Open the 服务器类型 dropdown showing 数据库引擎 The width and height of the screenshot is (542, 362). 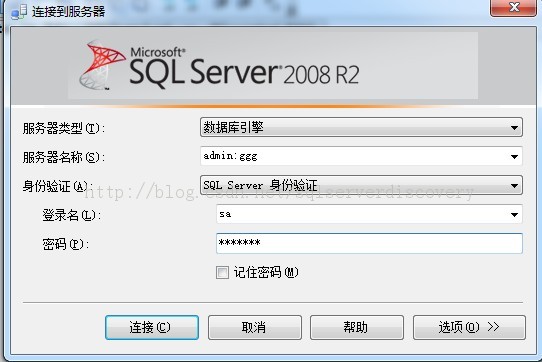pyautogui.click(x=361, y=127)
